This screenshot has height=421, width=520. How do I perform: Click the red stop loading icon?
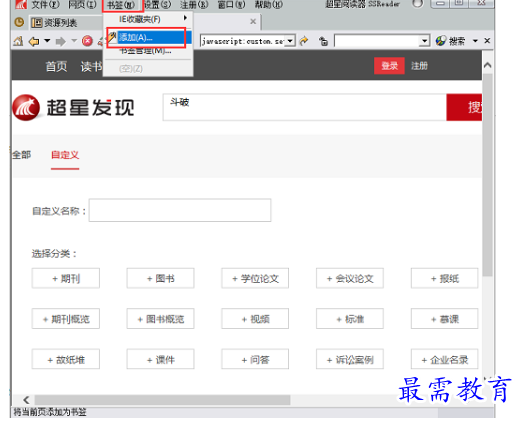pyautogui.click(x=87, y=41)
